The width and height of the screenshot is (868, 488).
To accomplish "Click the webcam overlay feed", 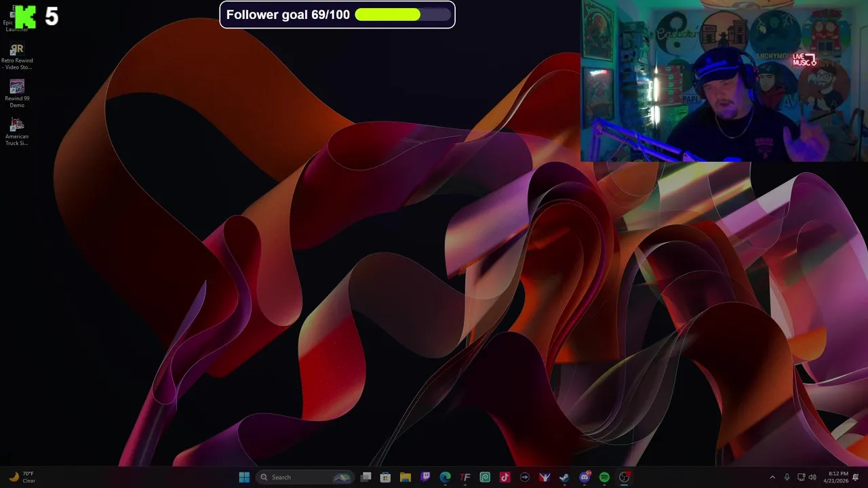I will coord(724,81).
